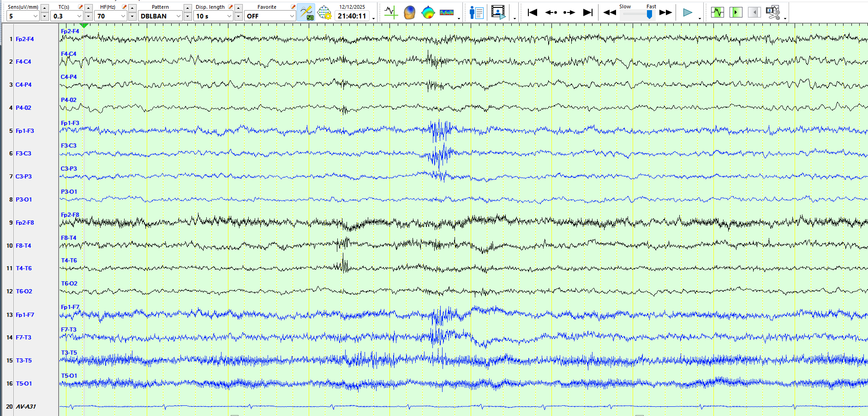The width and height of the screenshot is (868, 416).
Task: Jump to the start of recording
Action: coord(533,12)
